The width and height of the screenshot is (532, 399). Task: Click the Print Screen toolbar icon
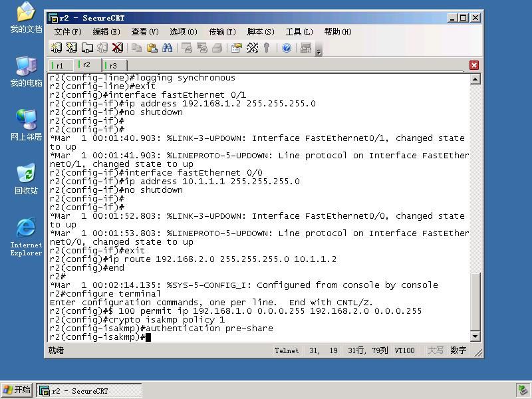(x=187, y=48)
